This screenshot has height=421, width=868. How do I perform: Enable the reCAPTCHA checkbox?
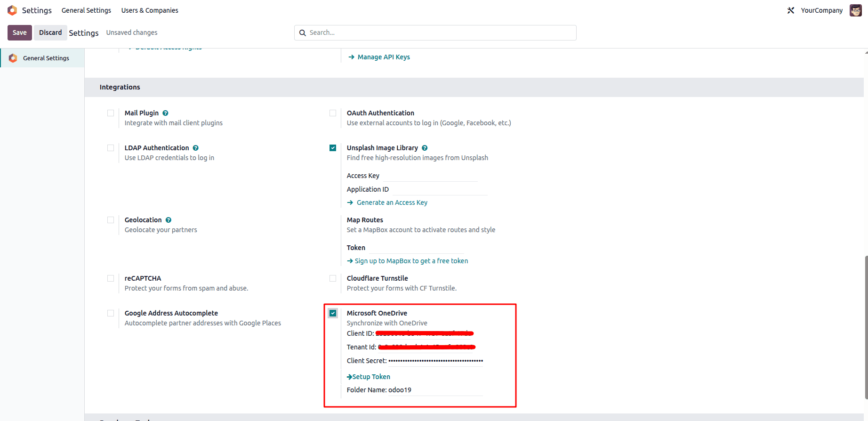pyautogui.click(x=111, y=278)
